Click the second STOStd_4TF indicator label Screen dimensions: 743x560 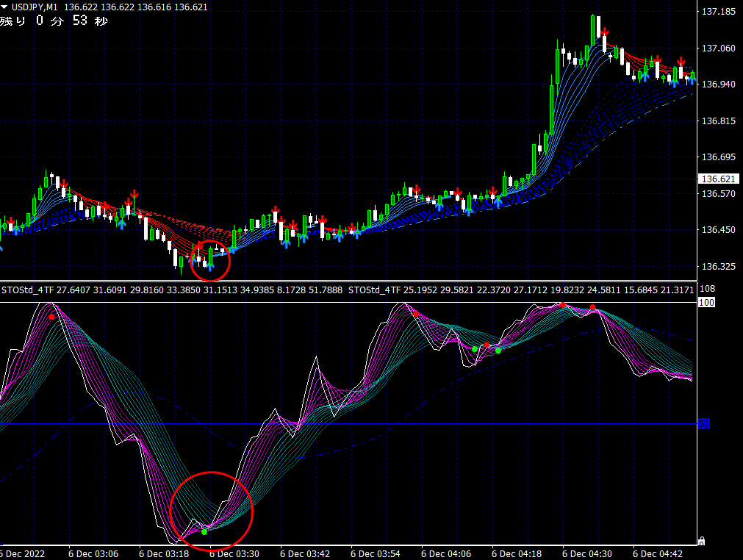tap(374, 290)
